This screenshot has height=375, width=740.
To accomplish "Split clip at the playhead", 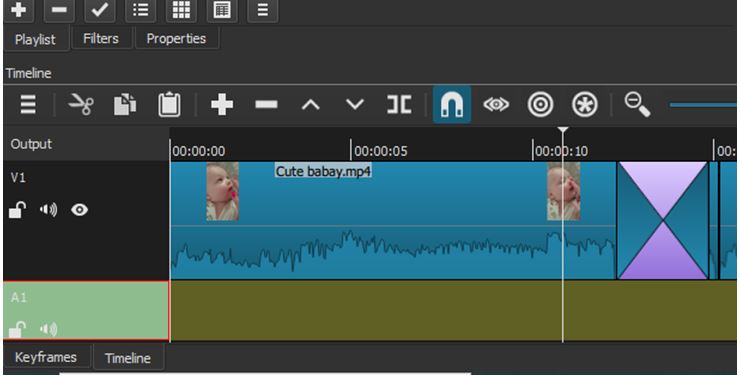I will [x=399, y=104].
